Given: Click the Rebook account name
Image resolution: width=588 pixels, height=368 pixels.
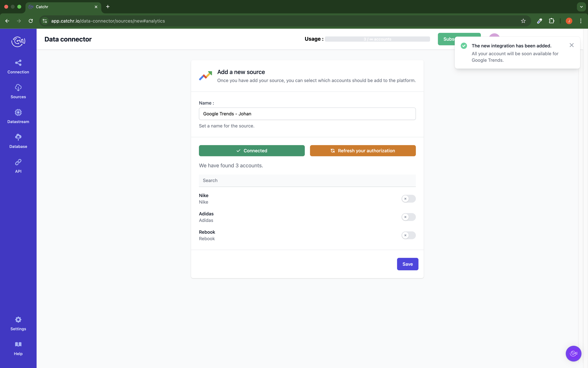Looking at the screenshot, I should click(207, 232).
